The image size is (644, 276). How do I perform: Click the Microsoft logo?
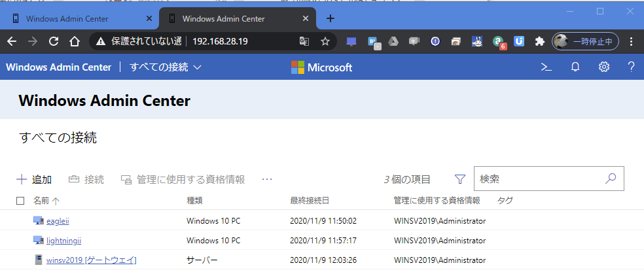(x=321, y=67)
